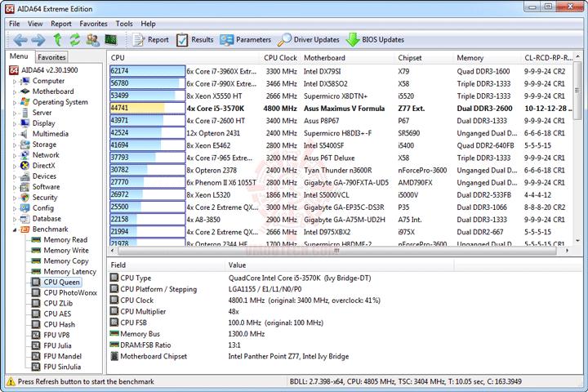
Task: Click the Back arrow toolbar icon
Action: (20, 40)
